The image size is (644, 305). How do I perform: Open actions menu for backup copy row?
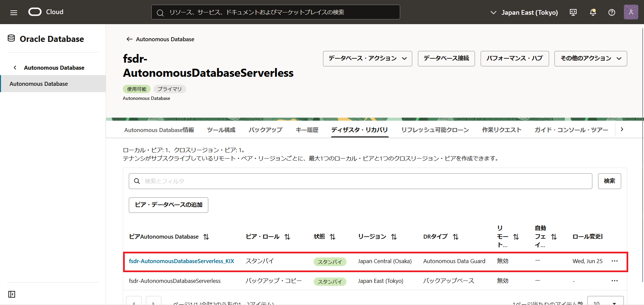614,281
